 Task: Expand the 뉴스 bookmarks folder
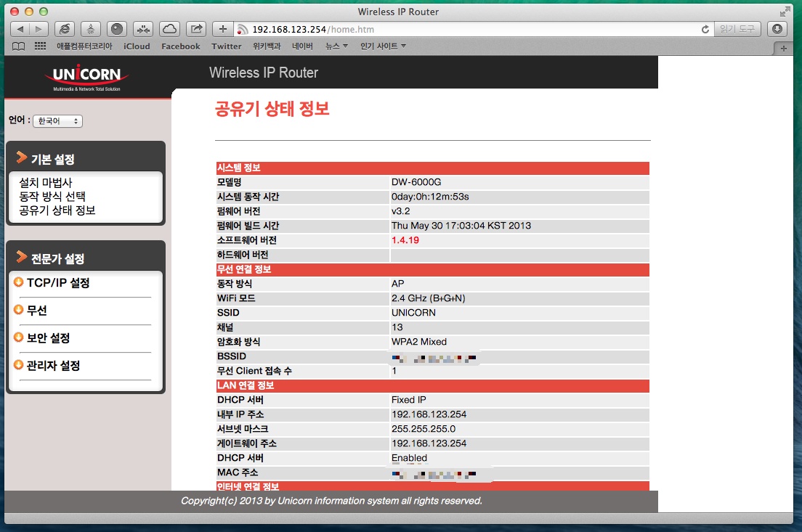(336, 46)
